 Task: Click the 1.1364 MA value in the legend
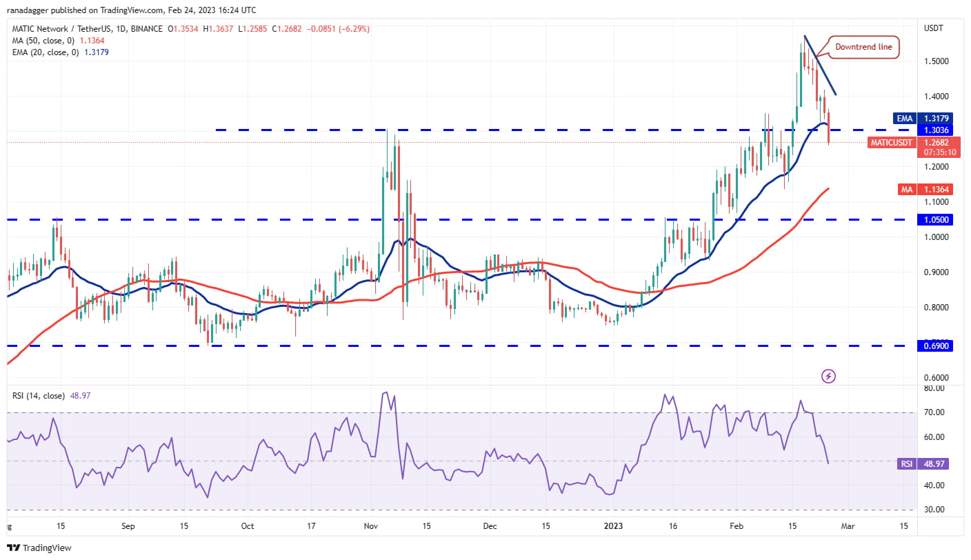pos(92,41)
